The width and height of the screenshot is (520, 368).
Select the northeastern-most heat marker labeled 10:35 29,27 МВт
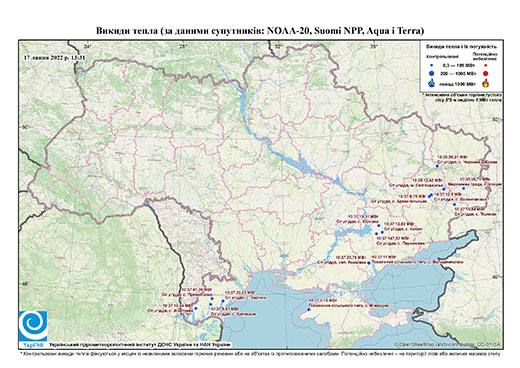437,165
